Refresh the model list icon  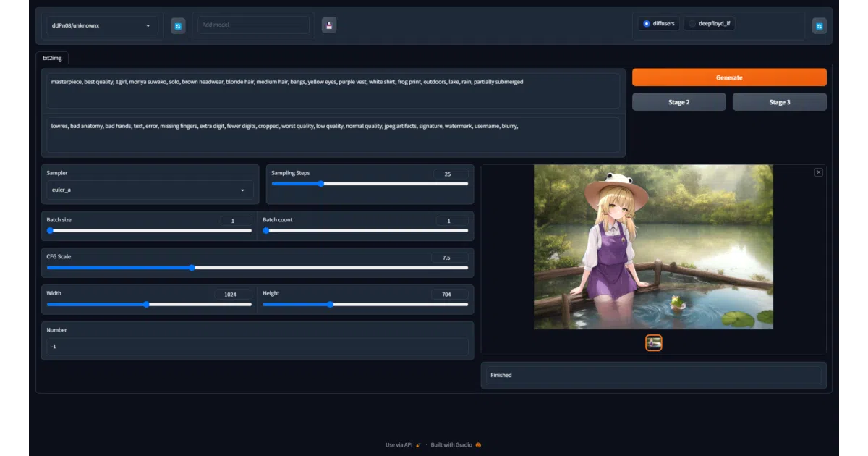pyautogui.click(x=178, y=26)
